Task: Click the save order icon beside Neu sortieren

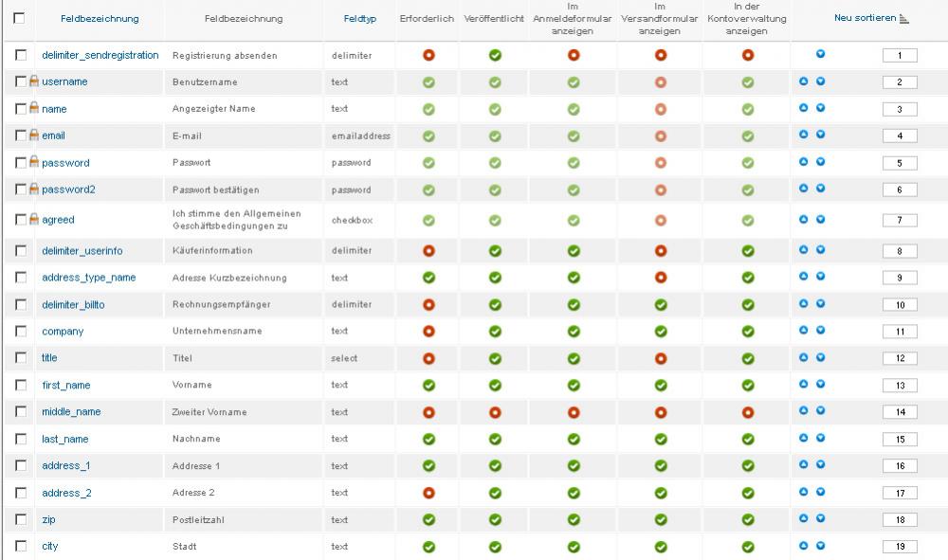Action: coord(904,18)
